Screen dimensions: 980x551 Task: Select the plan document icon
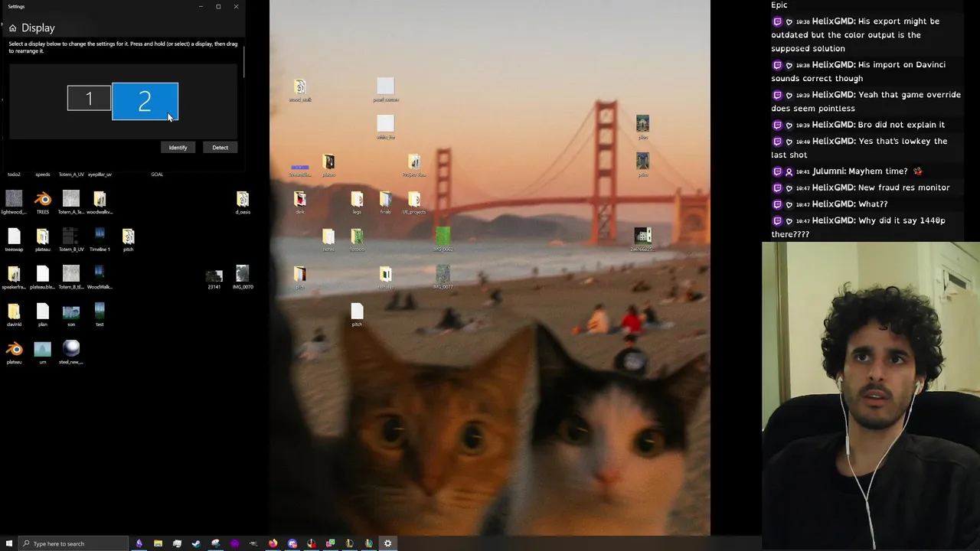click(43, 311)
